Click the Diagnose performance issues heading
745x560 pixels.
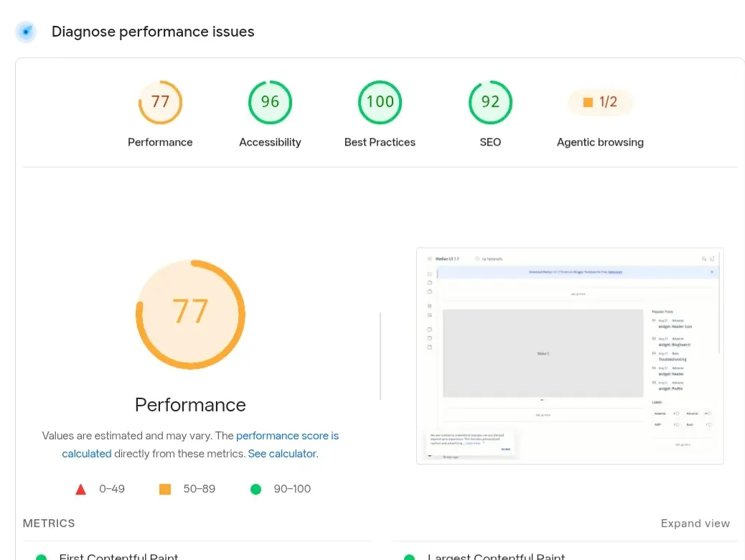153,32
